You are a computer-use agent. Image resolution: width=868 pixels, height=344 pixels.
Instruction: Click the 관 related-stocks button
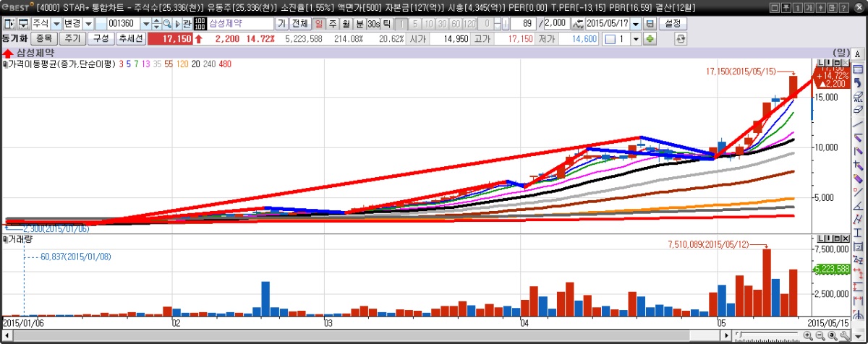point(187,23)
